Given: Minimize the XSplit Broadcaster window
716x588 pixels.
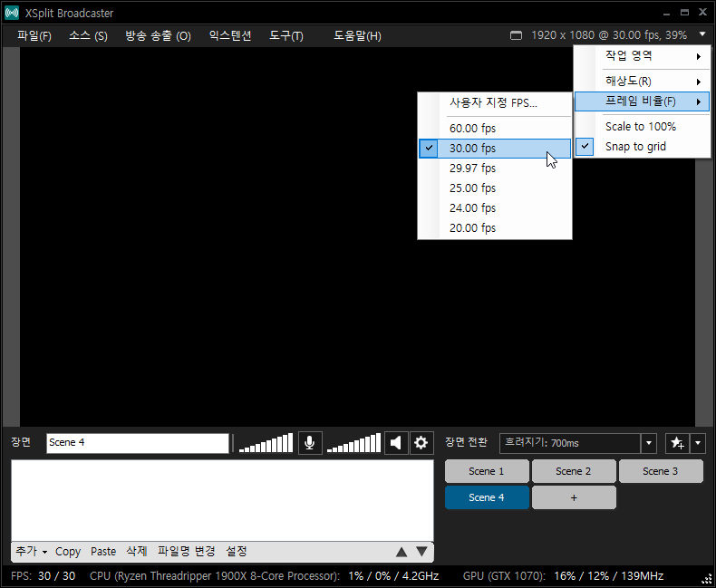Looking at the screenshot, I should (x=667, y=13).
